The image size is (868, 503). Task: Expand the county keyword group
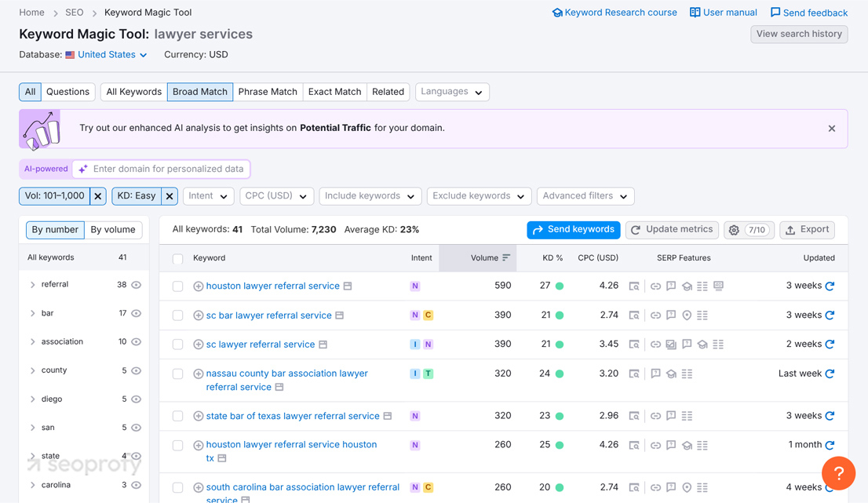(x=33, y=370)
